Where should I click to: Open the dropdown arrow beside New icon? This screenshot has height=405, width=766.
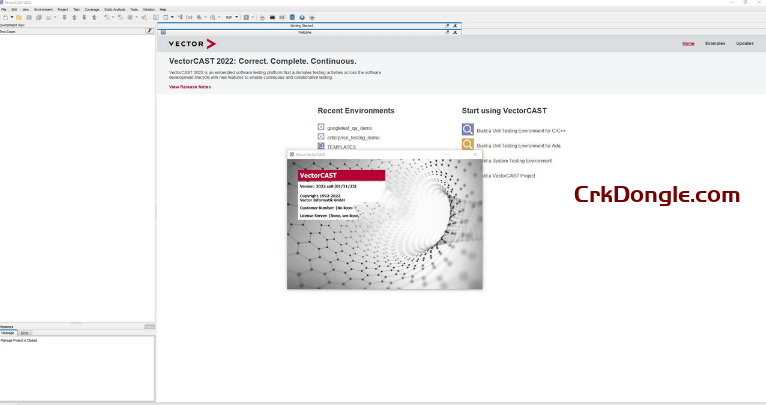[x=12, y=17]
